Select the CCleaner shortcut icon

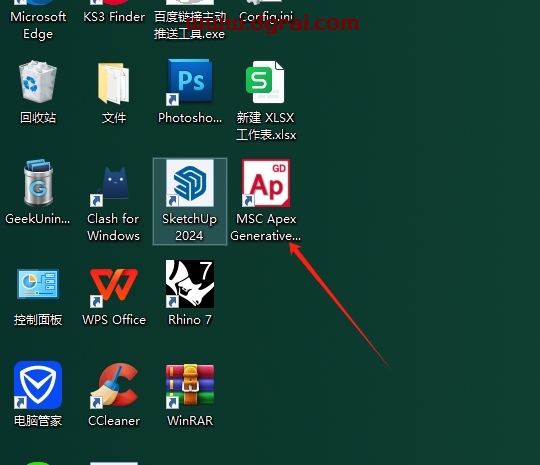tap(114, 385)
